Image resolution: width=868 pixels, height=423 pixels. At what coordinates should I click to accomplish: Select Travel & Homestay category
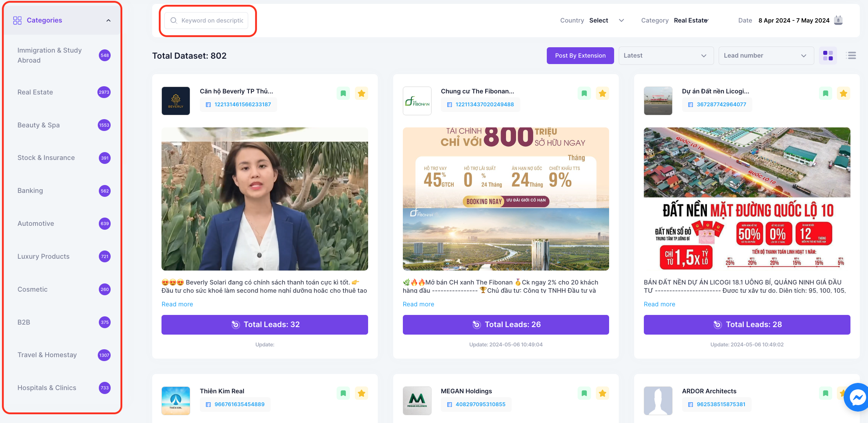tap(47, 355)
